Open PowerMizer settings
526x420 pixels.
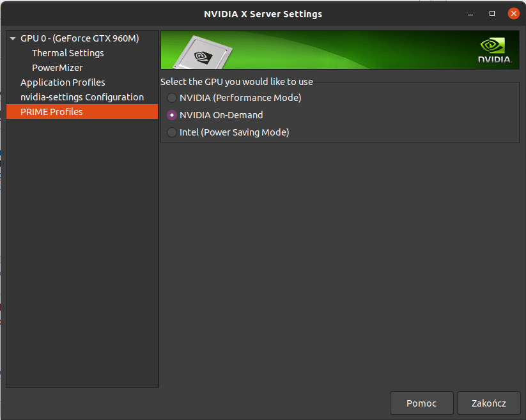coord(58,68)
